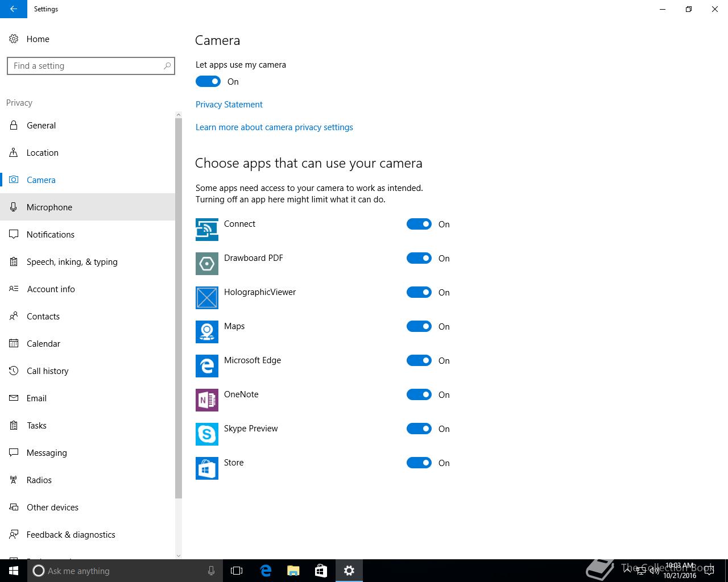Click the OneNote app icon
The height and width of the screenshot is (582, 728).
[x=207, y=400]
